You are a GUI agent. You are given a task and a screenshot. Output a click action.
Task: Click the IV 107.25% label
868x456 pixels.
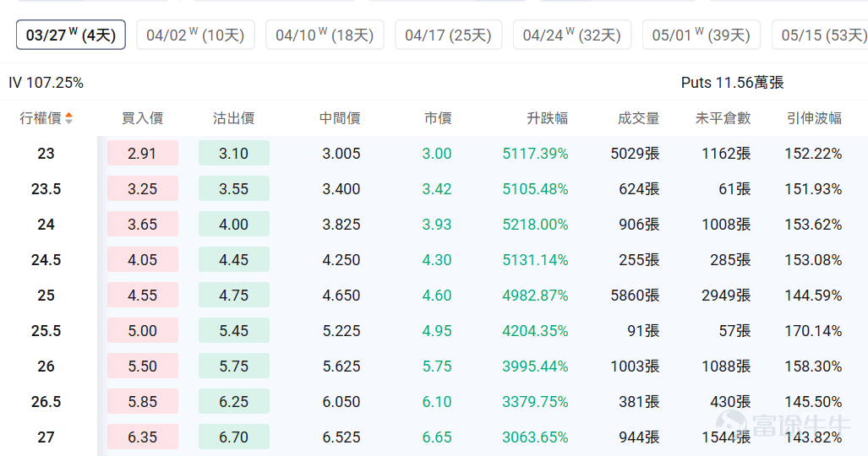(x=46, y=83)
